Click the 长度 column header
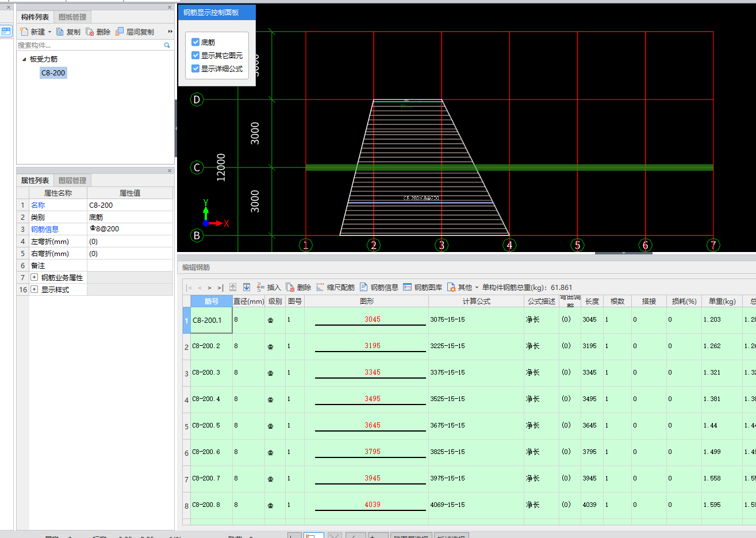The height and width of the screenshot is (538, 756). pyautogui.click(x=592, y=302)
